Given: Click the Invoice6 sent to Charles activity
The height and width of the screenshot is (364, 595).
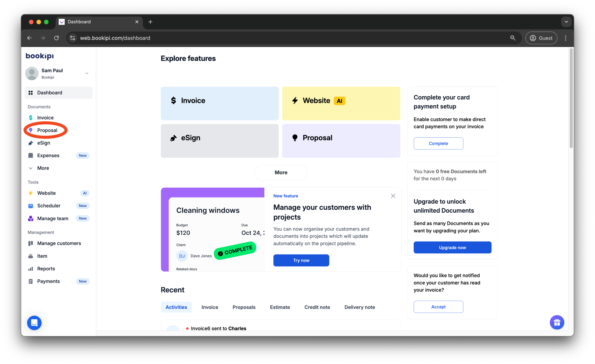Looking at the screenshot, I should coord(218,329).
